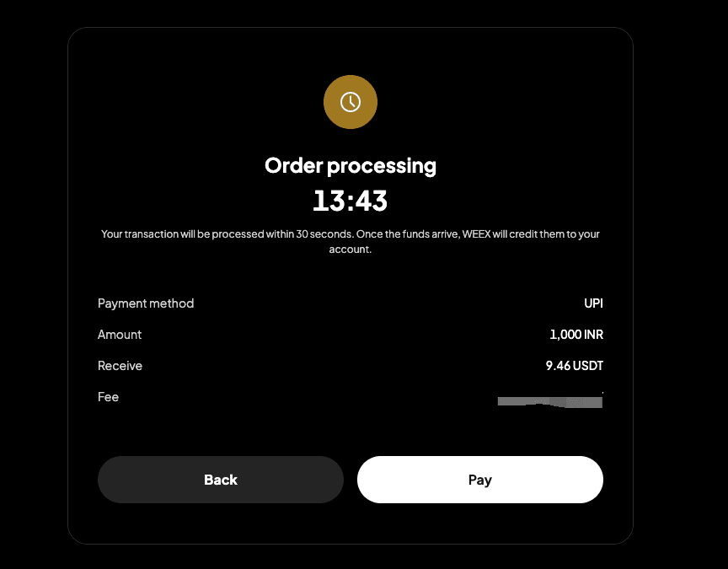Click the "30 seconds" phrase in the notice
728x569 pixels.
pyautogui.click(x=324, y=234)
